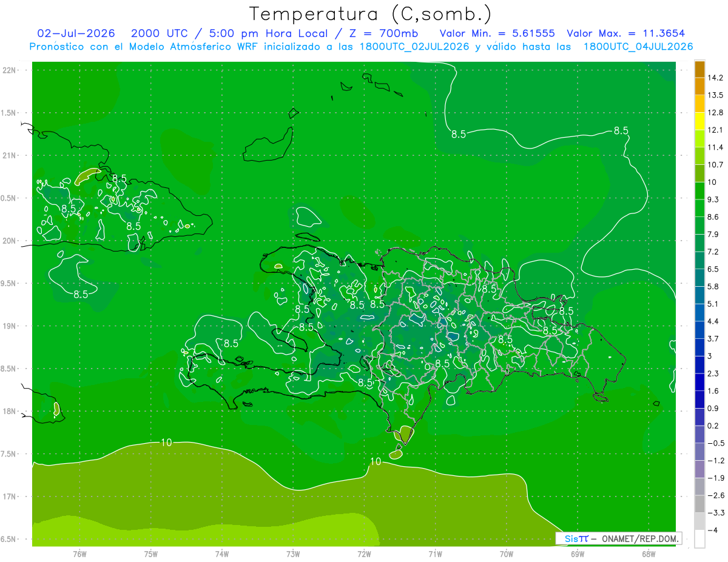This screenshot has height=562, width=728.
Task: Select the date text "02-Jul-2026"
Action: coord(76,33)
